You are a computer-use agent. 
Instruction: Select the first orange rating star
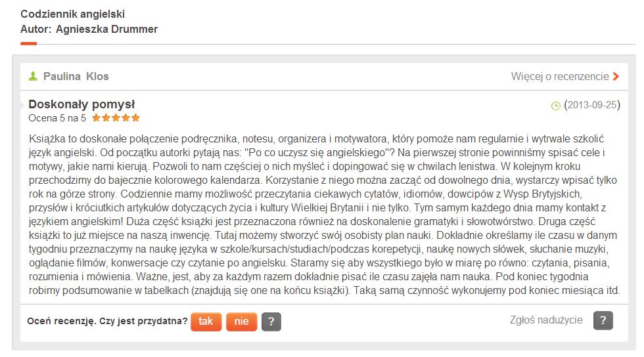[x=97, y=118]
